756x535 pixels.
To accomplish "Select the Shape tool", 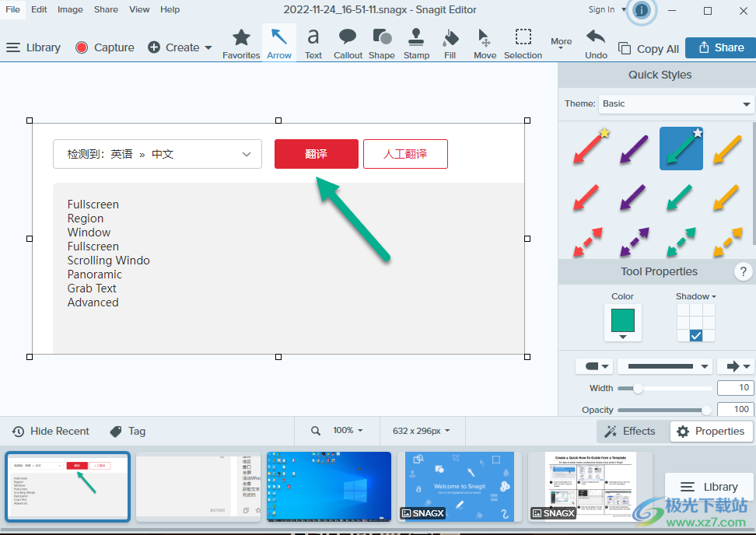I will tap(382, 44).
